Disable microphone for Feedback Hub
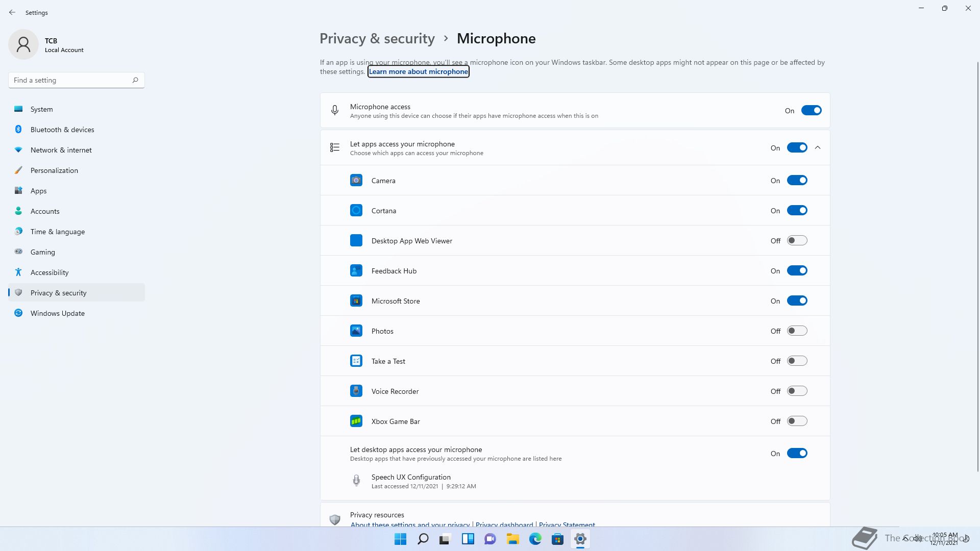 (x=797, y=270)
